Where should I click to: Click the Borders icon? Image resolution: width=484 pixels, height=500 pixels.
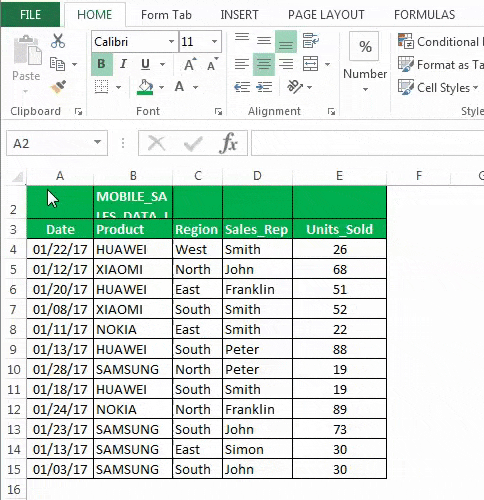pos(101,87)
